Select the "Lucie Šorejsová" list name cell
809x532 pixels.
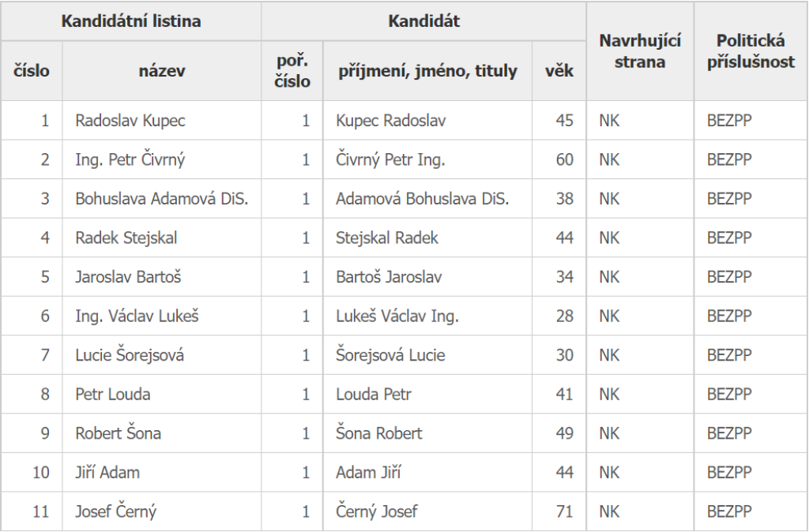tap(130, 355)
